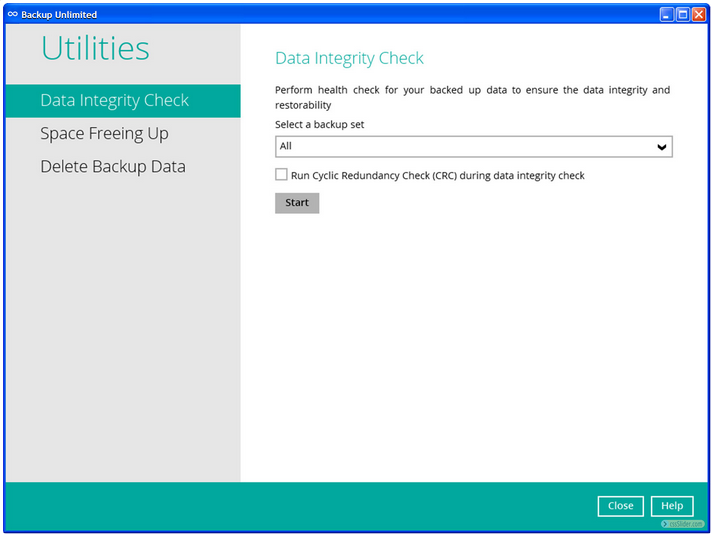Open the backup set combo box showing All

460,147
